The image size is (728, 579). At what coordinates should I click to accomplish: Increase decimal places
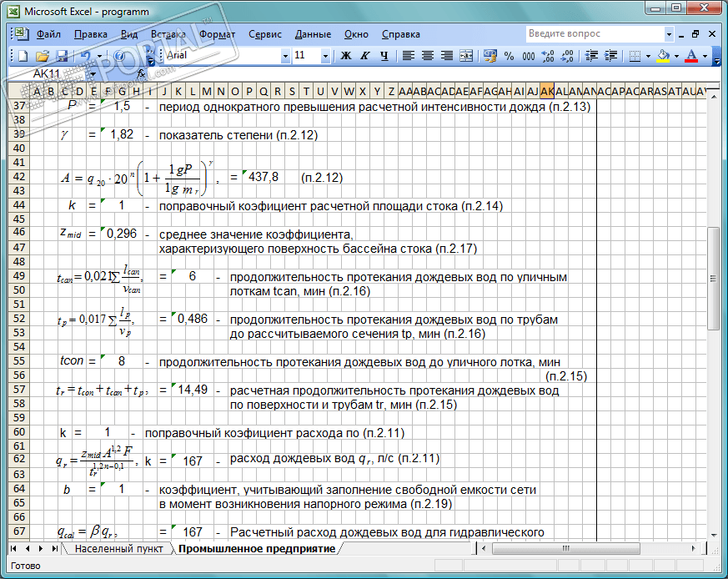click(548, 56)
